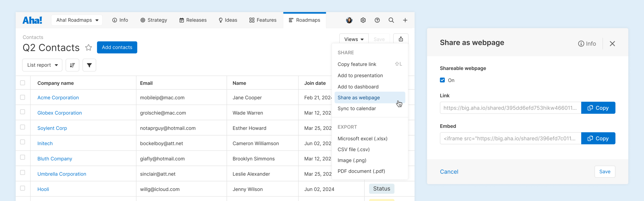Copy the shareable Link URL
Image resolution: width=644 pixels, height=201 pixels.
click(598, 108)
